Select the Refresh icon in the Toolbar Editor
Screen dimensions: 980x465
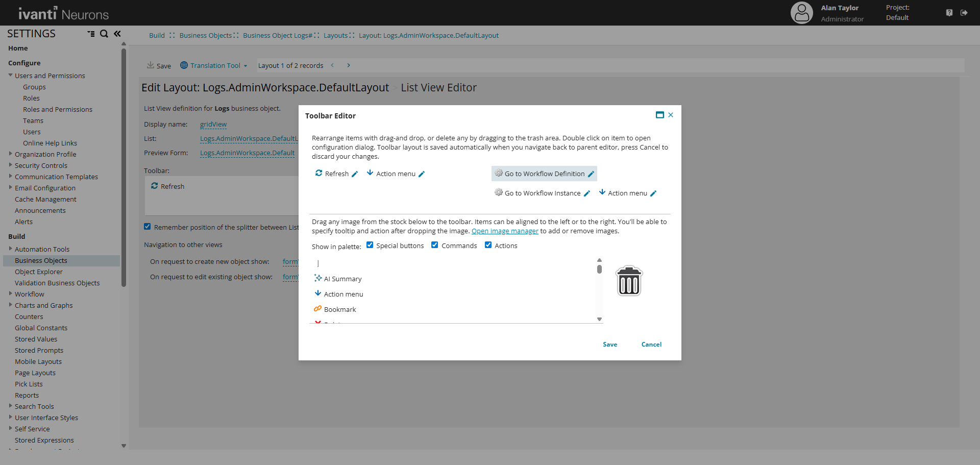tap(317, 174)
